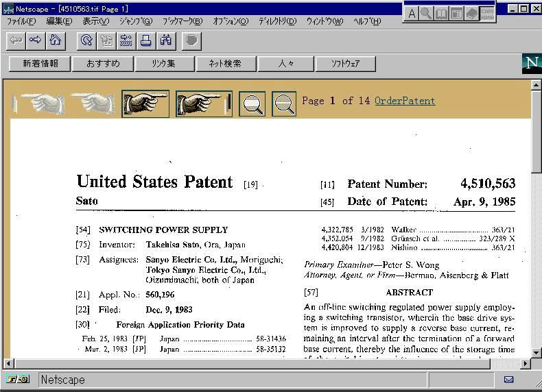542x392 pixels.
Task: Go forward using the right arrow icon
Action: pyautogui.click(x=35, y=40)
